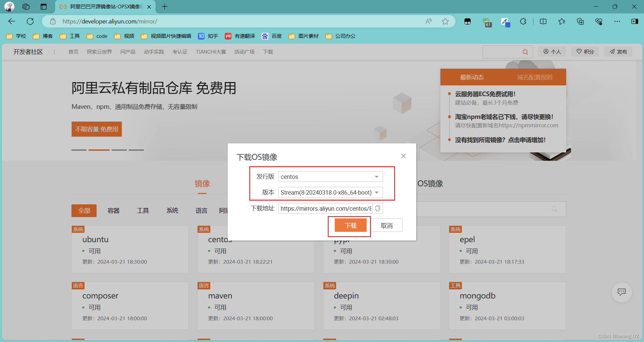
Task: Switch to the 镜像 tab
Action: coord(202,184)
